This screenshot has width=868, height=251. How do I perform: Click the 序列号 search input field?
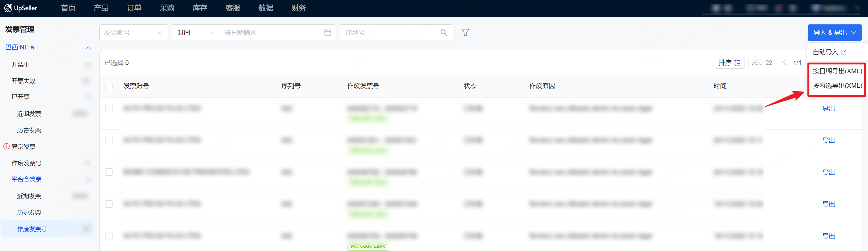coord(391,33)
